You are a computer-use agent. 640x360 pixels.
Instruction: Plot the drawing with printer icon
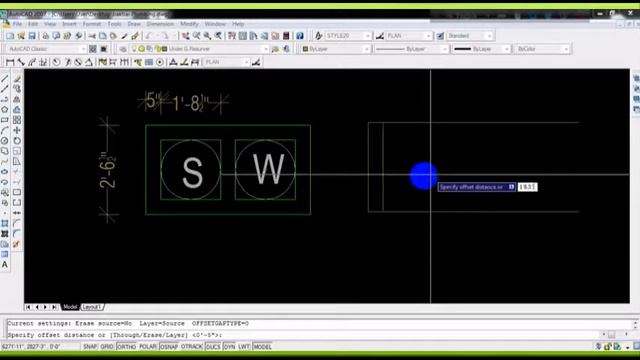46,36
